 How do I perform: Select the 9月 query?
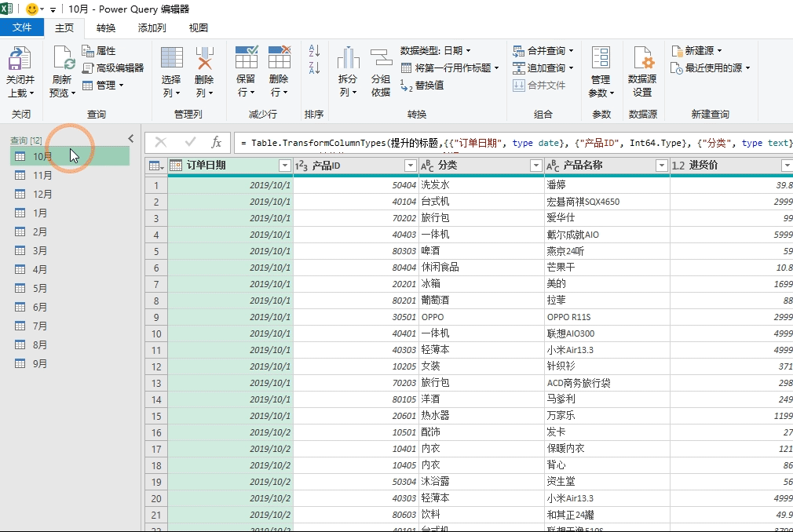(70, 364)
